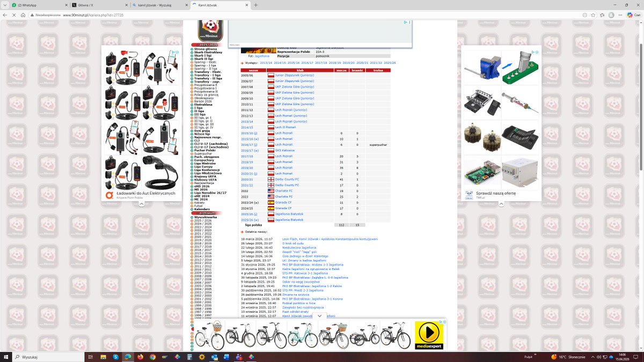
Task: Open the sidebar link Strona główna
Action: [x=206, y=49]
